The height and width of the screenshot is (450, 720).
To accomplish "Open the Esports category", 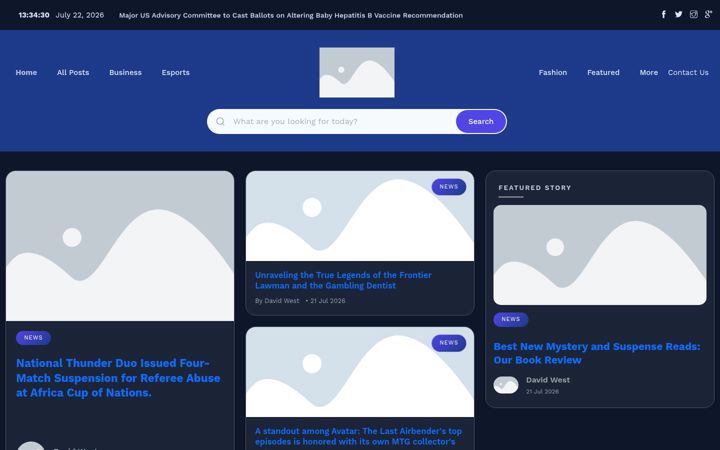I will [x=175, y=73].
